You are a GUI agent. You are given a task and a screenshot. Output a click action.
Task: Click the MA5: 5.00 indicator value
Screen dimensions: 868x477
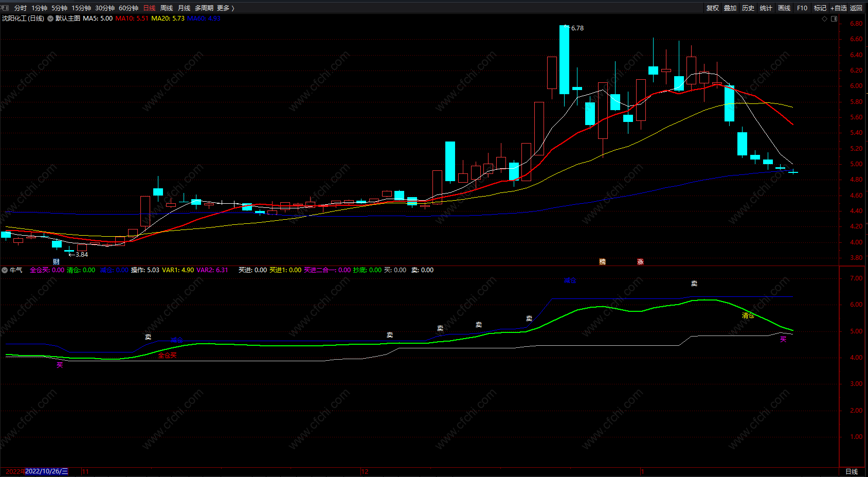(x=98, y=19)
